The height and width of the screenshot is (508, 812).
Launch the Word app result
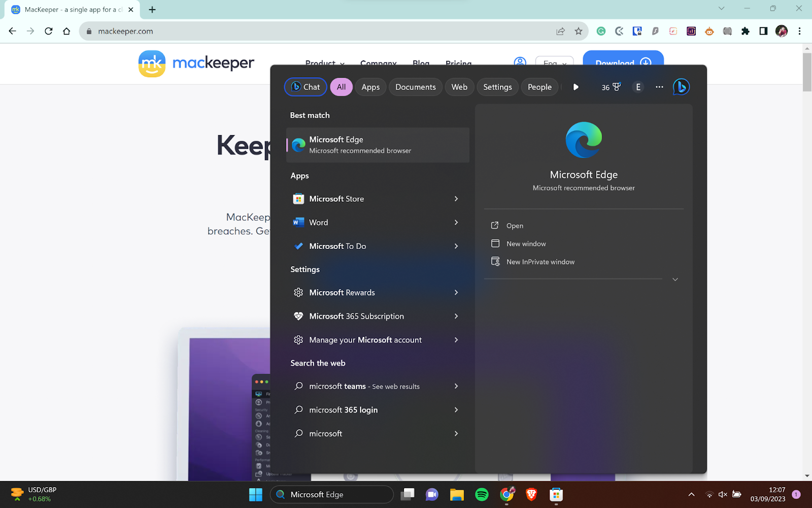click(378, 223)
